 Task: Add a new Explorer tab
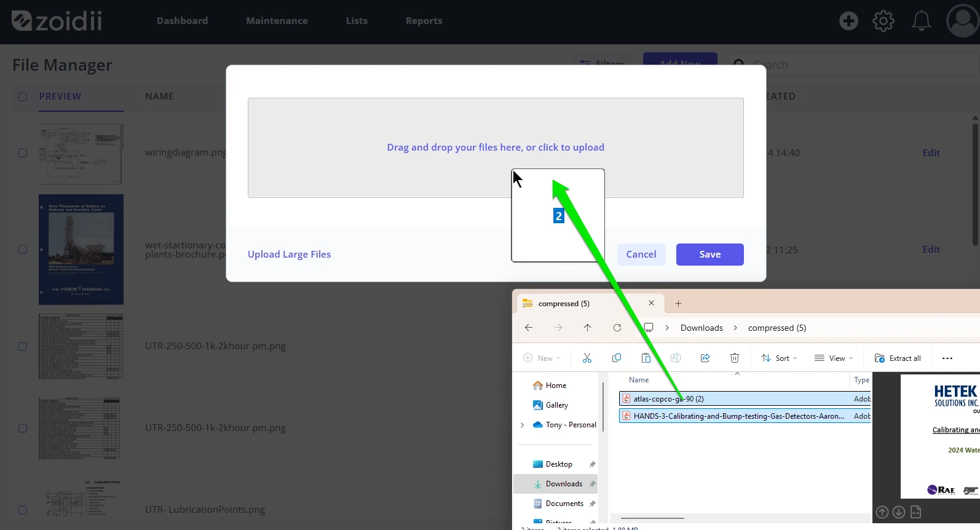[679, 303]
